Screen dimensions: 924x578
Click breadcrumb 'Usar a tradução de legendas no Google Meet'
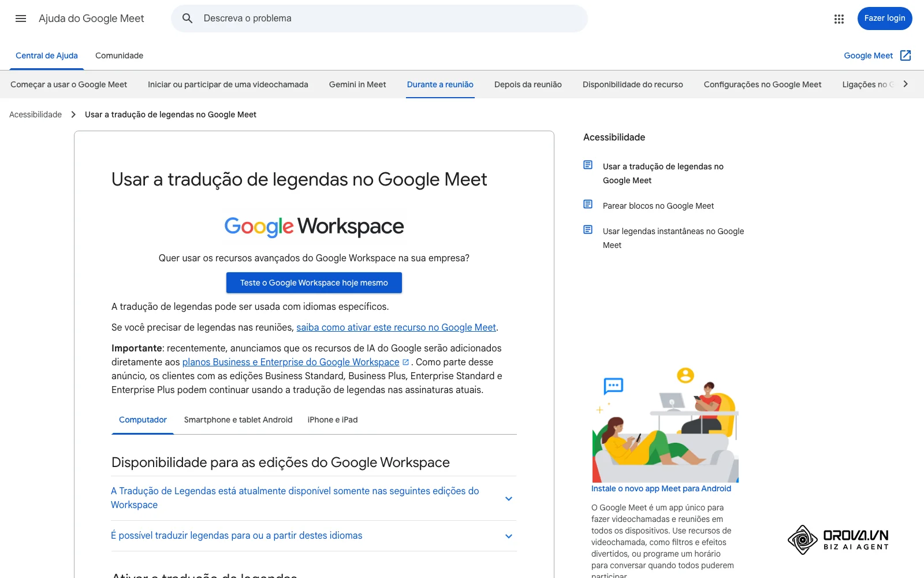coord(170,114)
